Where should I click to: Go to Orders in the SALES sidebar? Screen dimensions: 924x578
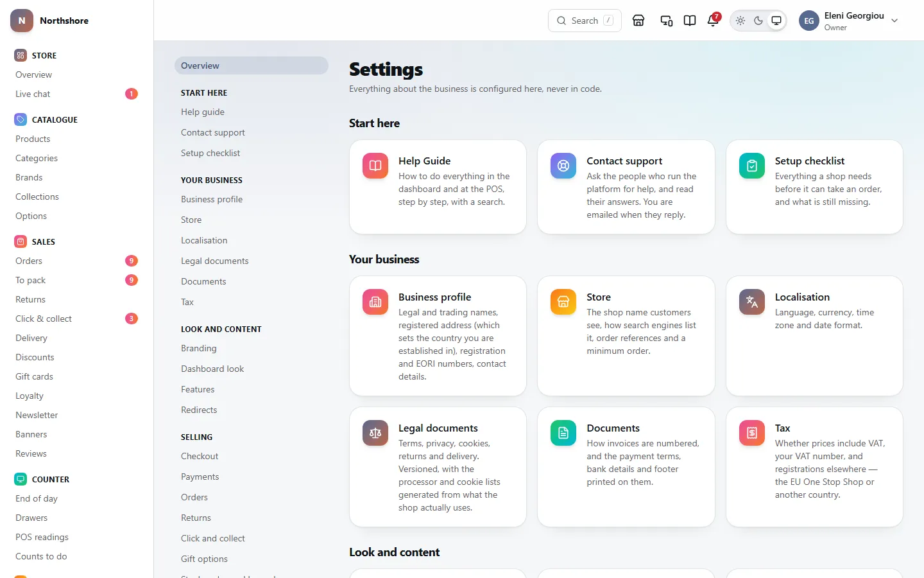(x=77, y=261)
